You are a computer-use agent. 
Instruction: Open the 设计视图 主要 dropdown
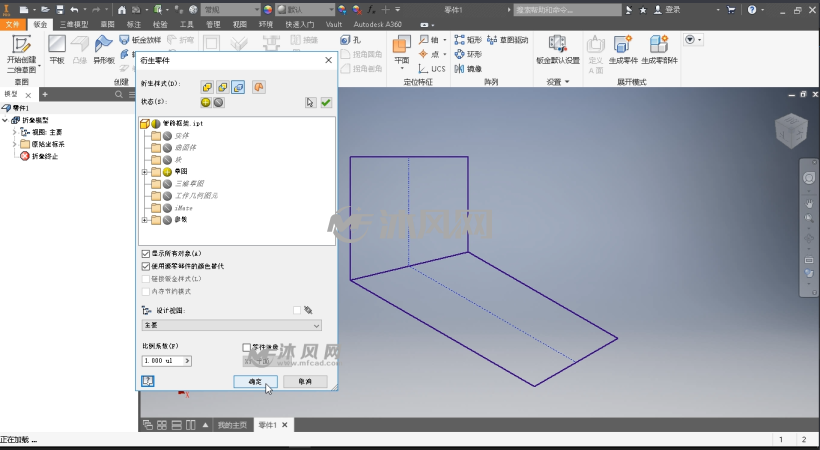click(x=232, y=325)
